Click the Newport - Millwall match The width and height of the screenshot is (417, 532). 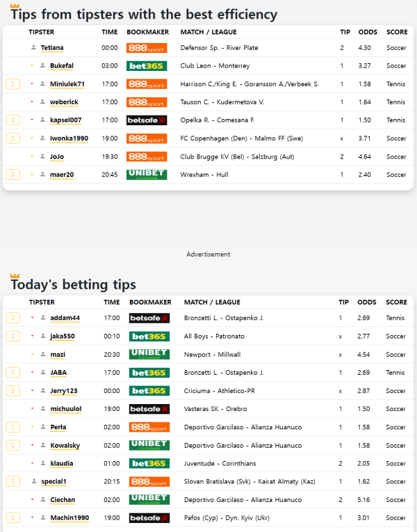click(212, 355)
